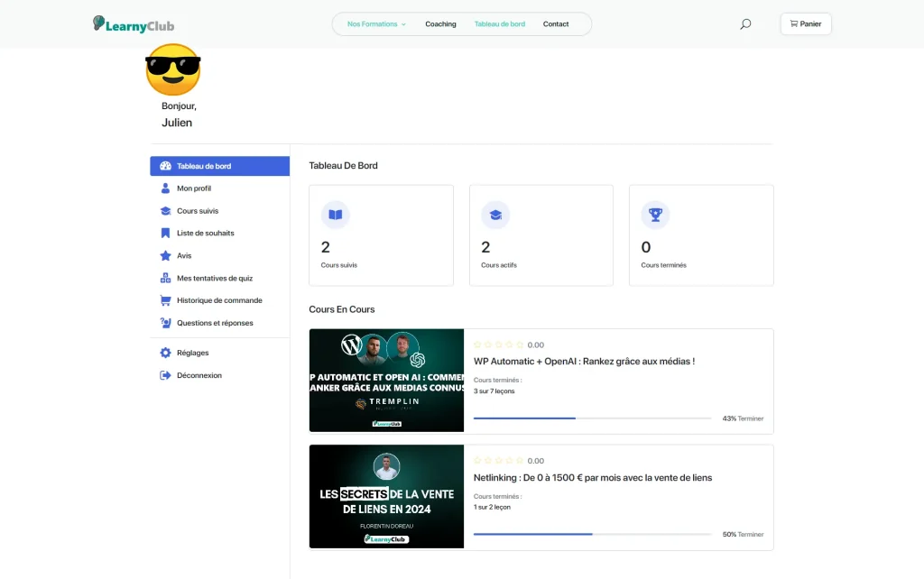Click the '43% Terminer' label
The width and height of the screenshot is (924, 579).
(744, 418)
